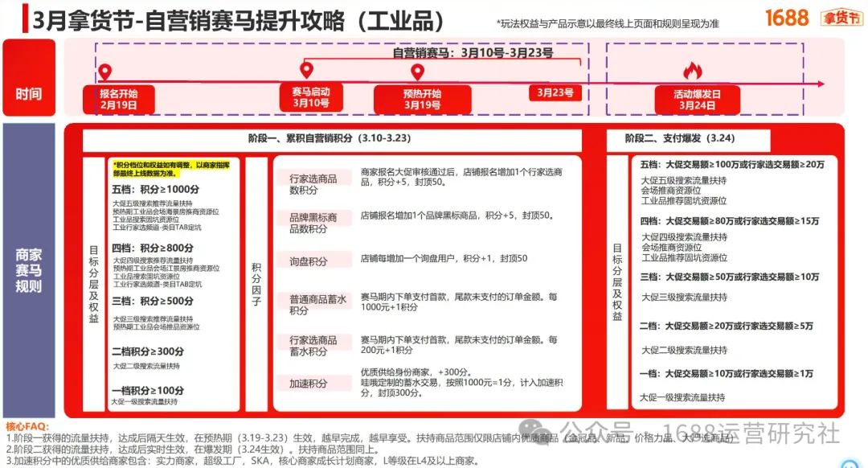Image resolution: width=868 pixels, height=468 pixels.
Task: Click 大促一级搜索流量扶持 in stage two panel
Action: (682, 398)
